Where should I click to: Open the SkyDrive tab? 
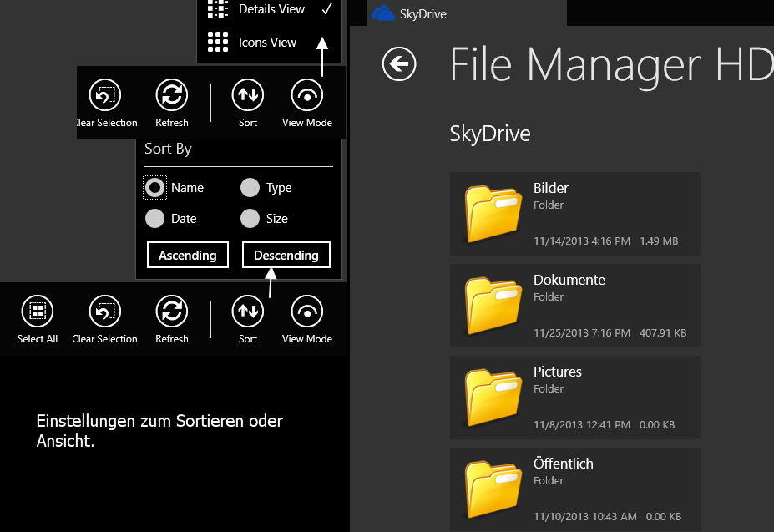coord(467,13)
